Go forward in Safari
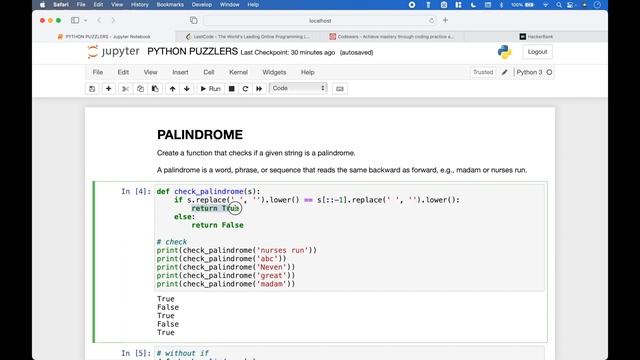The height and width of the screenshot is (360, 640). (x=113, y=20)
